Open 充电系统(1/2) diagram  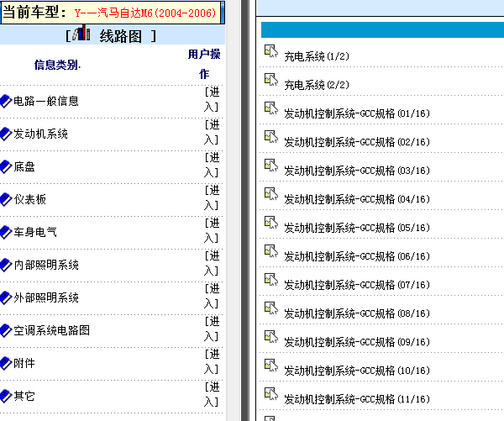click(317, 56)
